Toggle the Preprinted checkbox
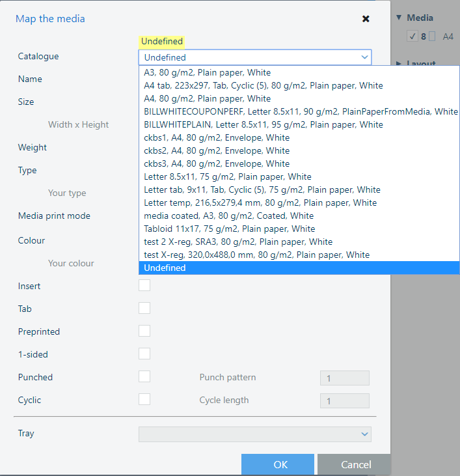This screenshot has width=460, height=476. (144, 331)
